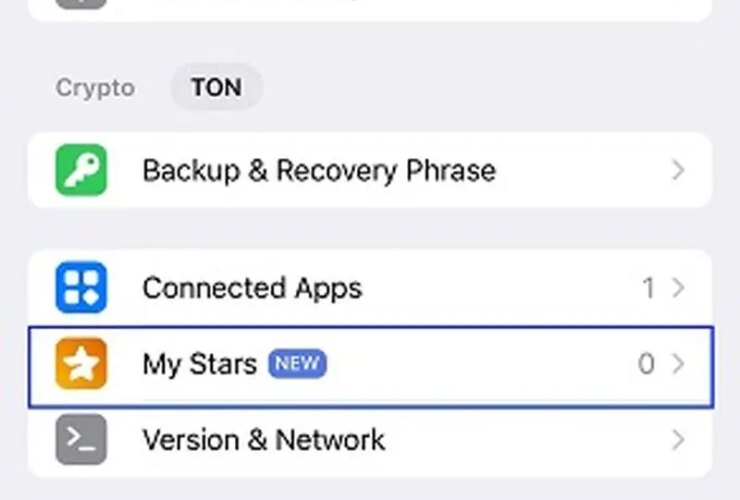Go to My Stars
This screenshot has width=740, height=500.
click(200, 364)
